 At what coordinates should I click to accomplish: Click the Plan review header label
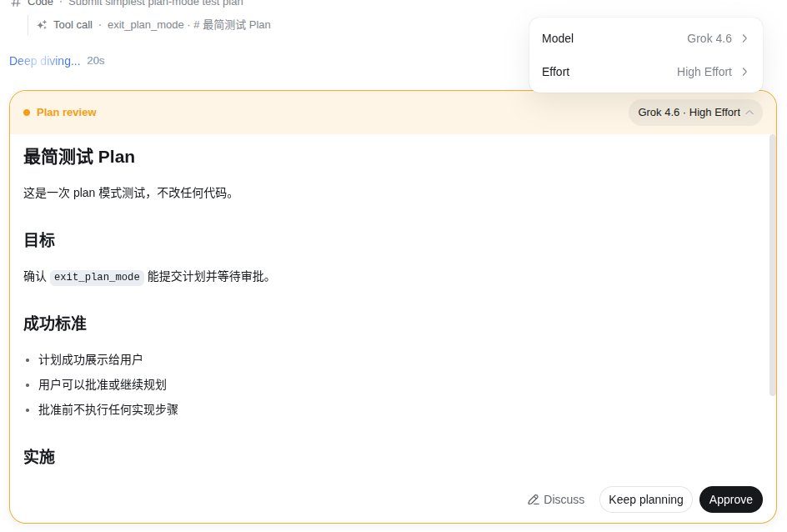(66, 113)
